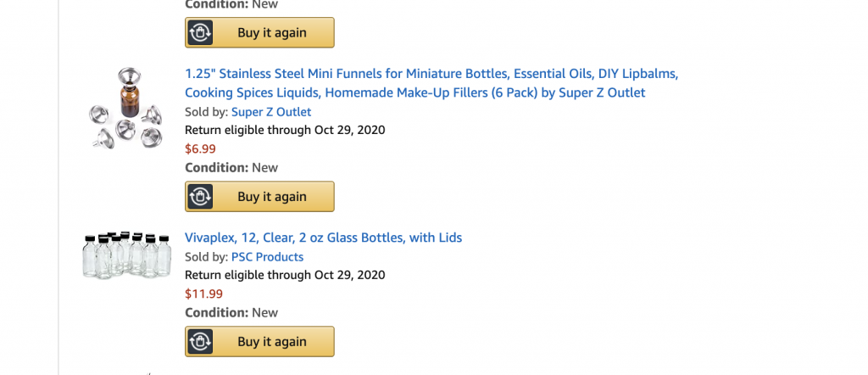Click the cart icon on the funnels' Buy it again button
868x375 pixels.
200,197
